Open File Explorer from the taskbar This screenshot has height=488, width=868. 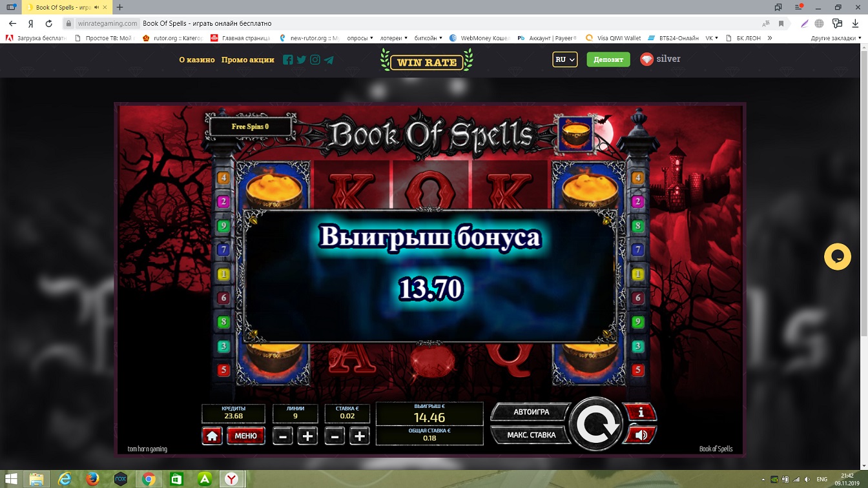click(37, 479)
